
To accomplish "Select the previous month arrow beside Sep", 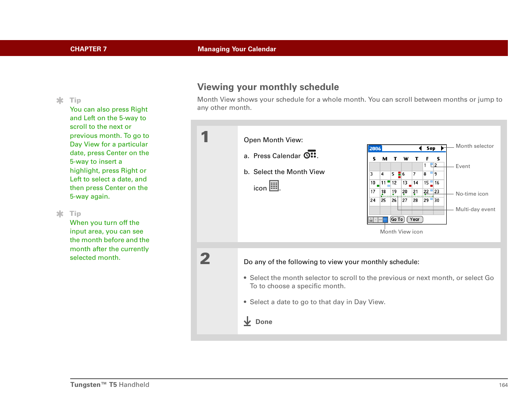I will tap(420, 148).
